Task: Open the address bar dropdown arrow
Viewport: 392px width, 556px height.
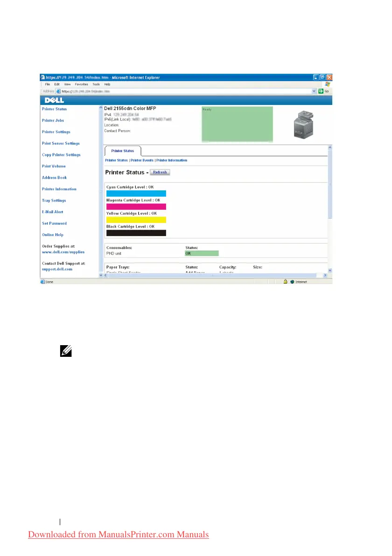Action: point(314,91)
